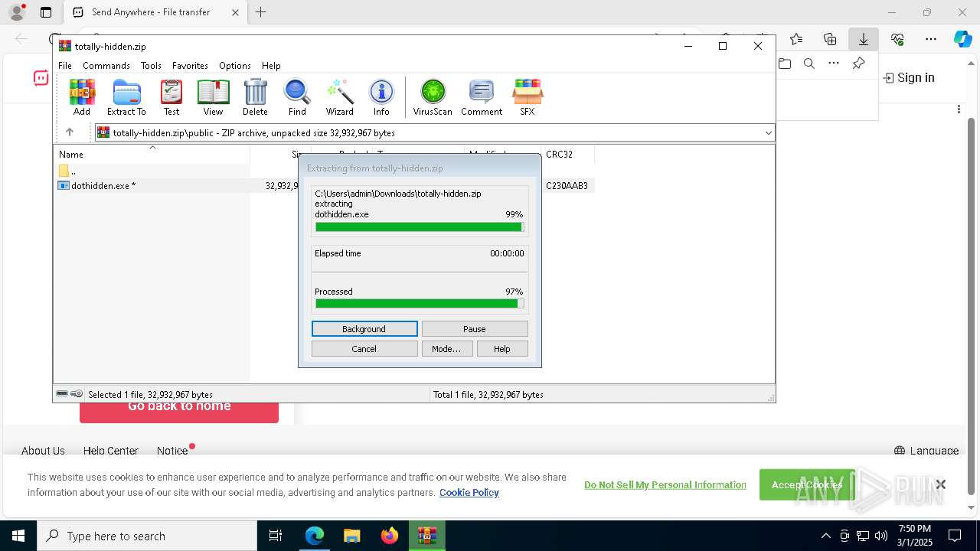Expand the archive path dropdown
The height and width of the screenshot is (551, 980).
[768, 133]
